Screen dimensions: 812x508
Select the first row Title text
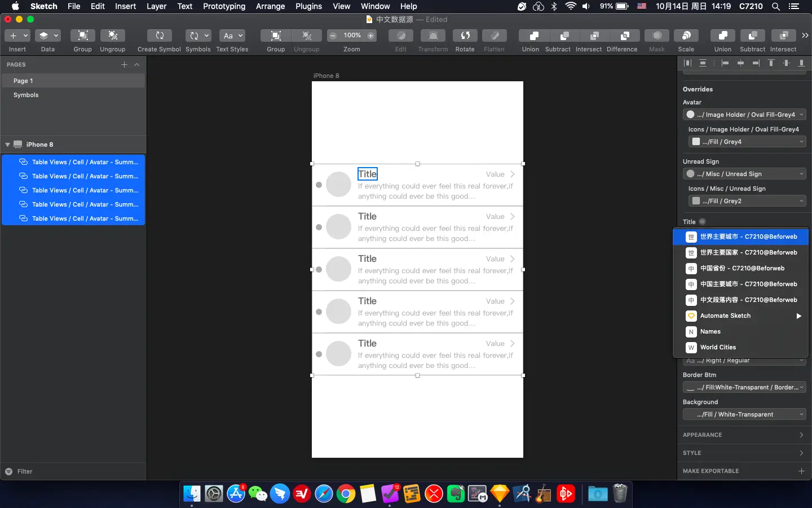click(367, 174)
